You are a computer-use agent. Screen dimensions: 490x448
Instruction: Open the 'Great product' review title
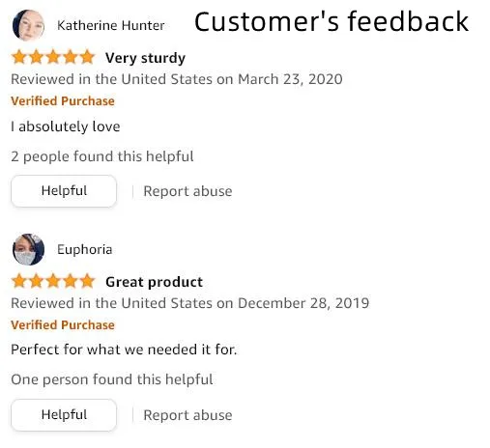pyautogui.click(x=154, y=282)
